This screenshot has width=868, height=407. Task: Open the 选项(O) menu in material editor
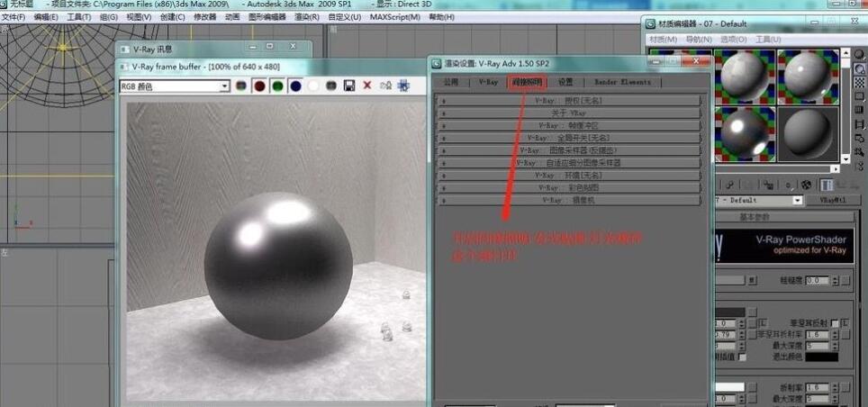click(x=734, y=40)
